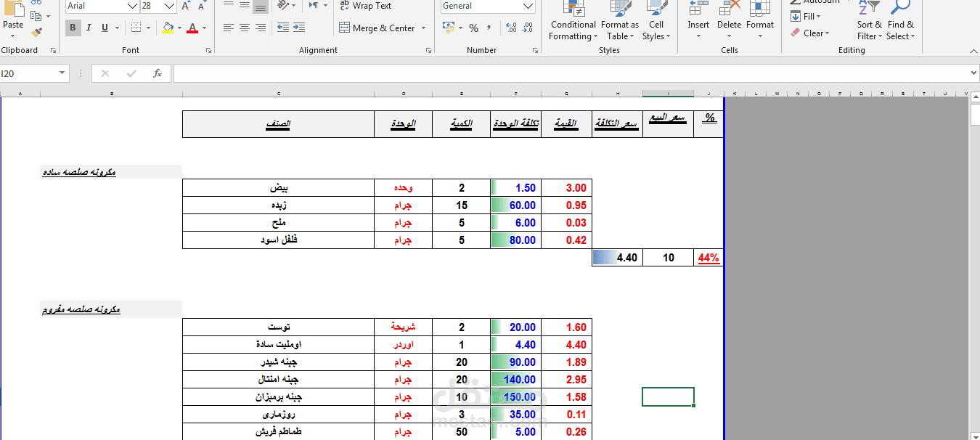The height and width of the screenshot is (440, 980).
Task: Open Sort & Filter menu
Action: pyautogui.click(x=869, y=21)
